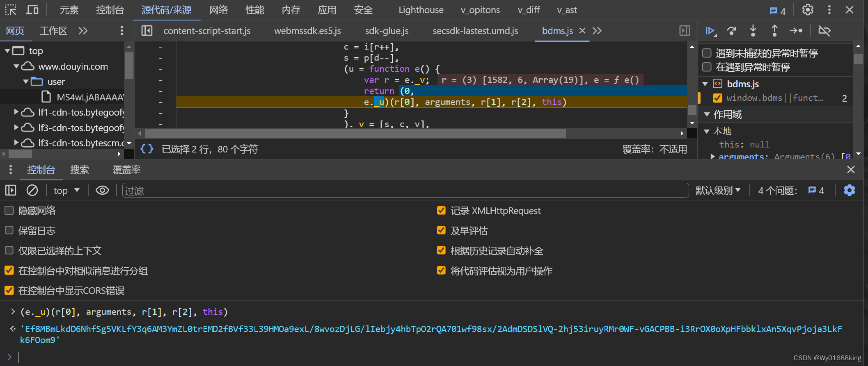Switch to the Network tab

(218, 10)
